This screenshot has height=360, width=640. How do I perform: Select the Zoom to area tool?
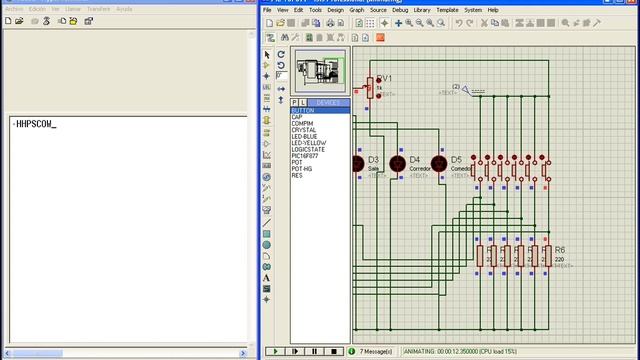point(441,23)
